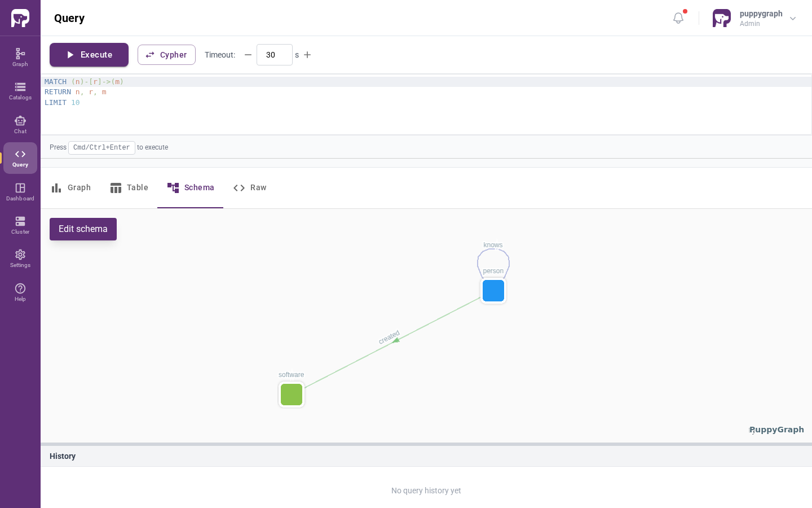Switch query language via Cypher button

tap(166, 55)
